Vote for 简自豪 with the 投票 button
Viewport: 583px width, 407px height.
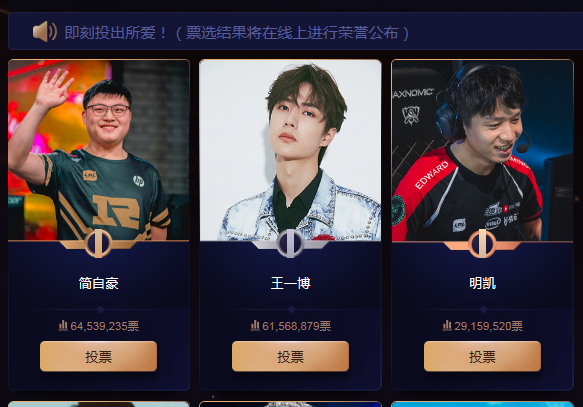[99, 356]
